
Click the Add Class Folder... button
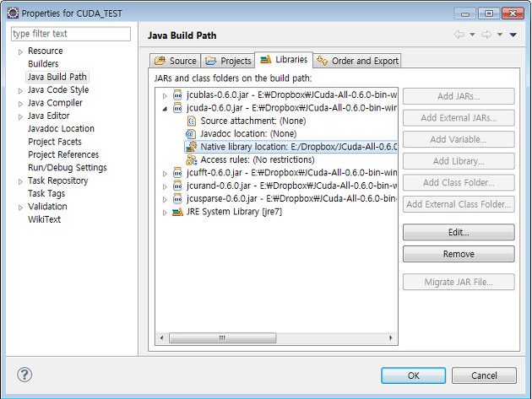pyautogui.click(x=459, y=183)
